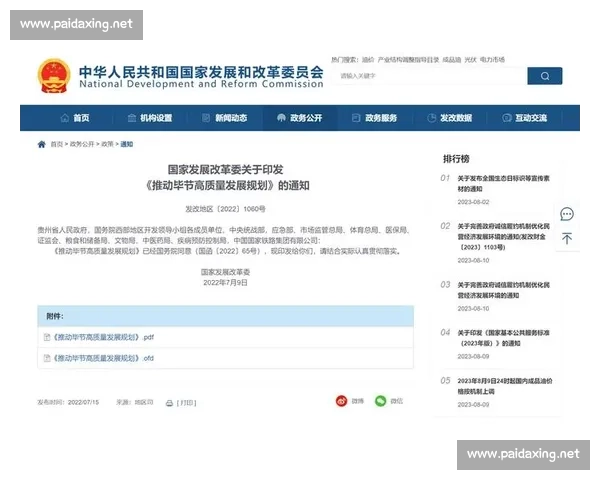
Task: Click the publish date 2022/07/15
Action: [83, 402]
